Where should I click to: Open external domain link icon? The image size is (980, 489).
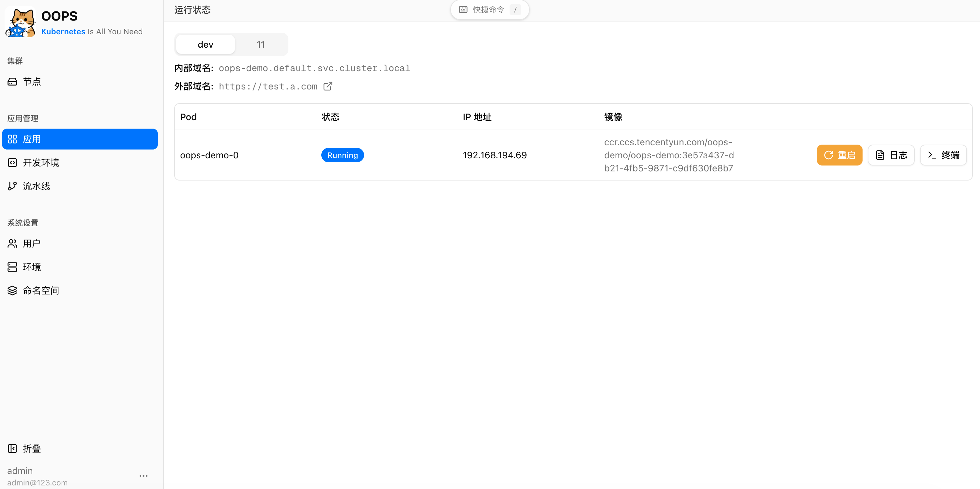click(x=328, y=87)
